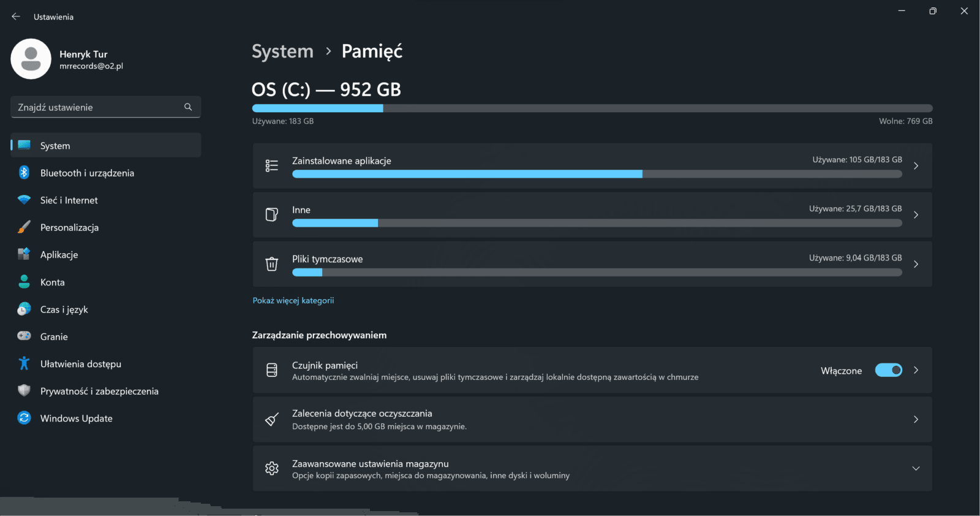Go to Czas i język settings
Viewport: 980px width, 516px height.
(64, 309)
